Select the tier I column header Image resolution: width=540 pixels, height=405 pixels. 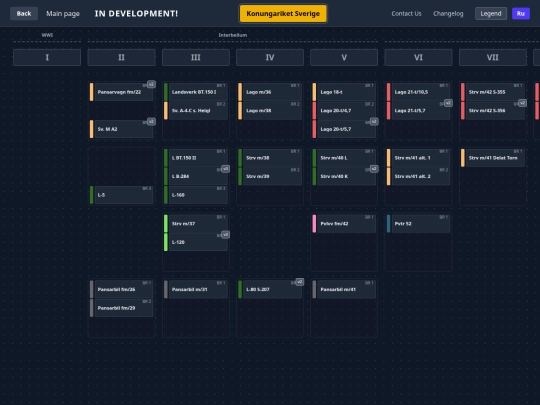click(x=47, y=57)
